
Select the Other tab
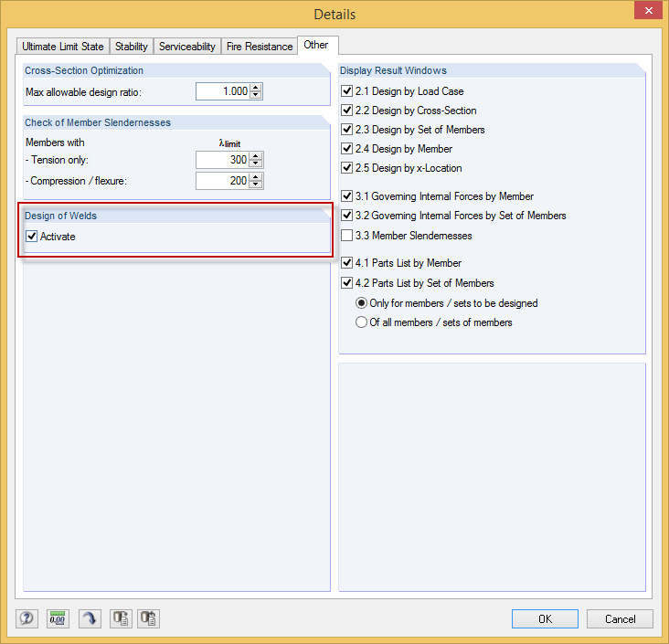click(x=316, y=45)
